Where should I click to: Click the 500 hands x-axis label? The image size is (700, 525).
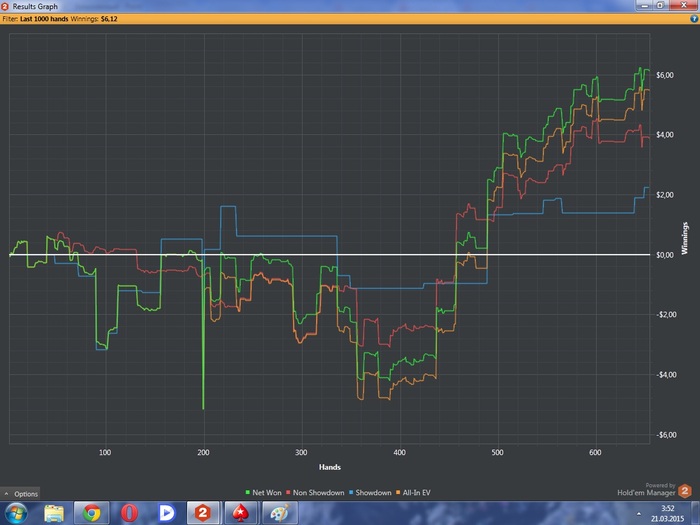[x=497, y=452]
